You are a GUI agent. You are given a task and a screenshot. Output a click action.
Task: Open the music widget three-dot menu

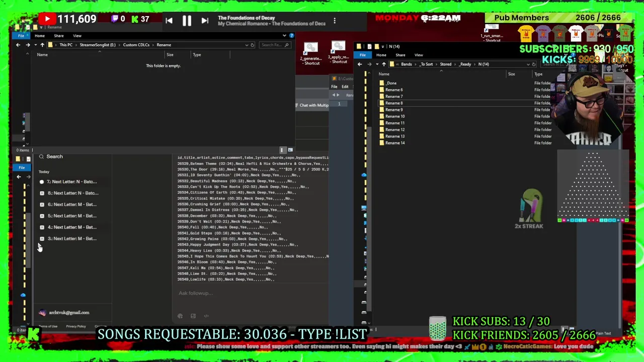(335, 21)
